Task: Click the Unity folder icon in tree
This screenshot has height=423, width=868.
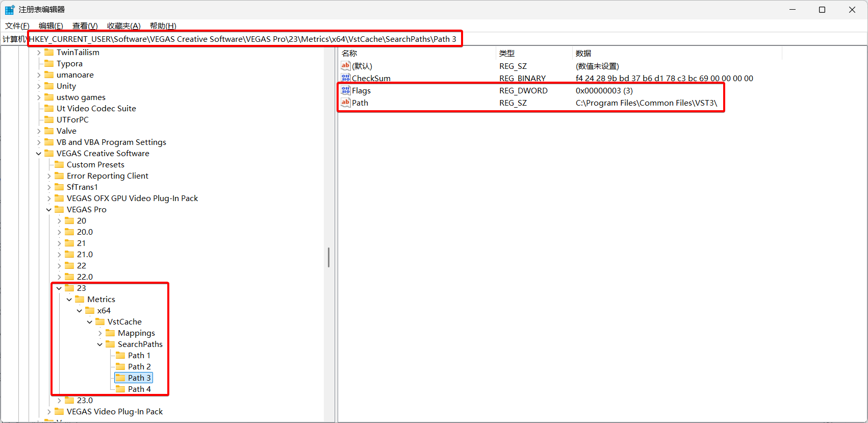Action: 49,86
